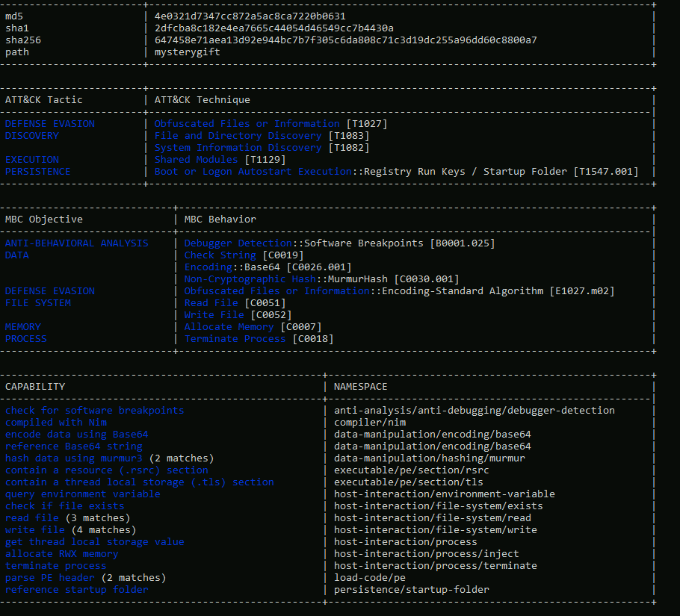Image resolution: width=680 pixels, height=616 pixels.
Task: Click Boot or Logon Autostart Execution
Action: point(253,172)
